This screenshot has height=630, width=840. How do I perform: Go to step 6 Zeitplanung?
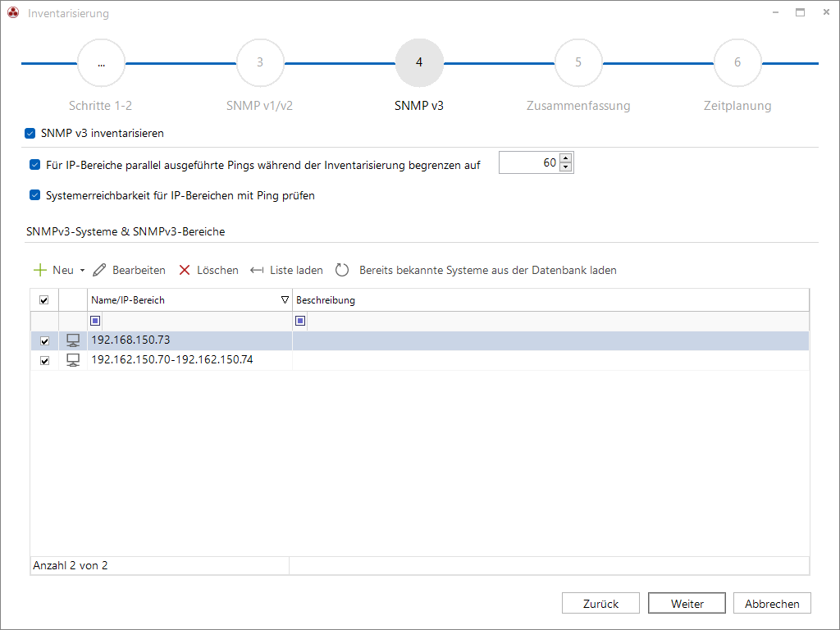click(737, 62)
